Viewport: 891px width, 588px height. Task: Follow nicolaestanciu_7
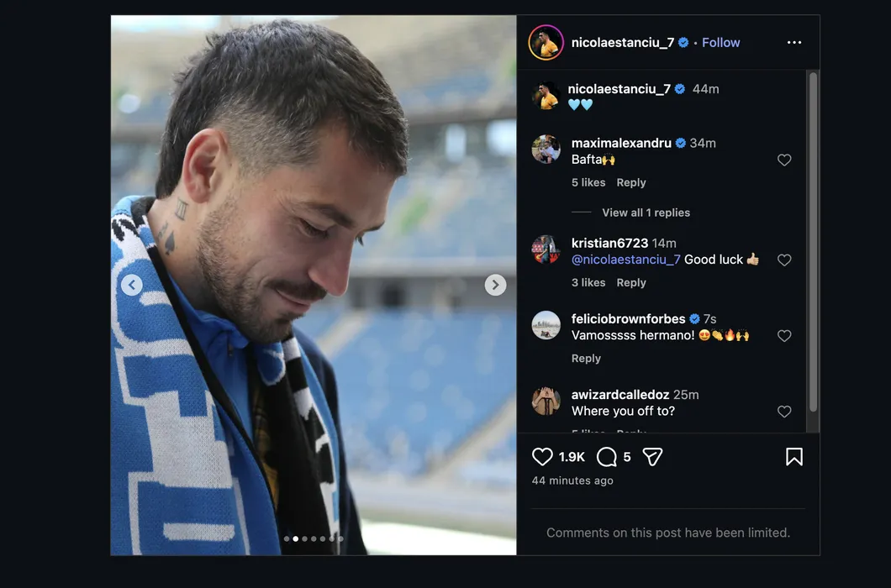(x=721, y=43)
